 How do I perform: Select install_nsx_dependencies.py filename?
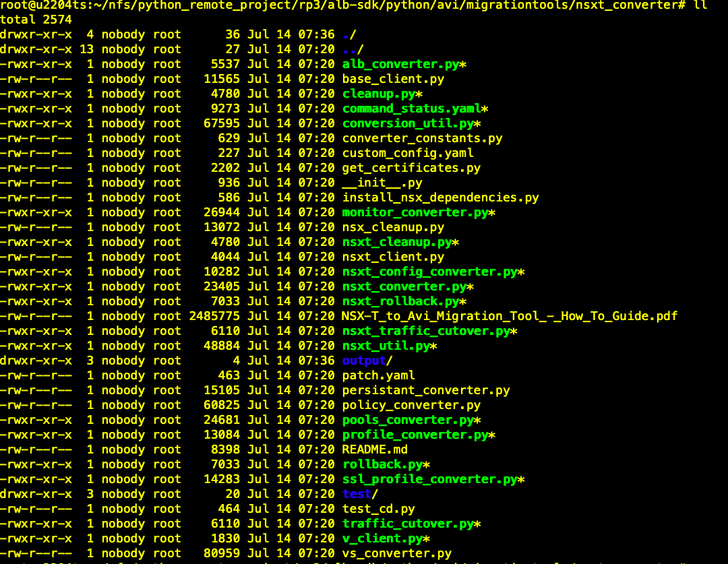click(x=440, y=197)
